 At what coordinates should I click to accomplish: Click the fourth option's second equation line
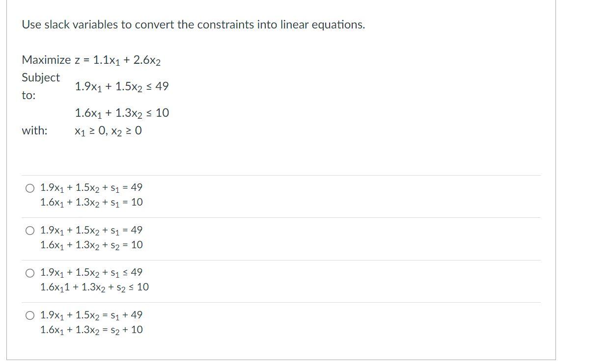click(x=91, y=330)
